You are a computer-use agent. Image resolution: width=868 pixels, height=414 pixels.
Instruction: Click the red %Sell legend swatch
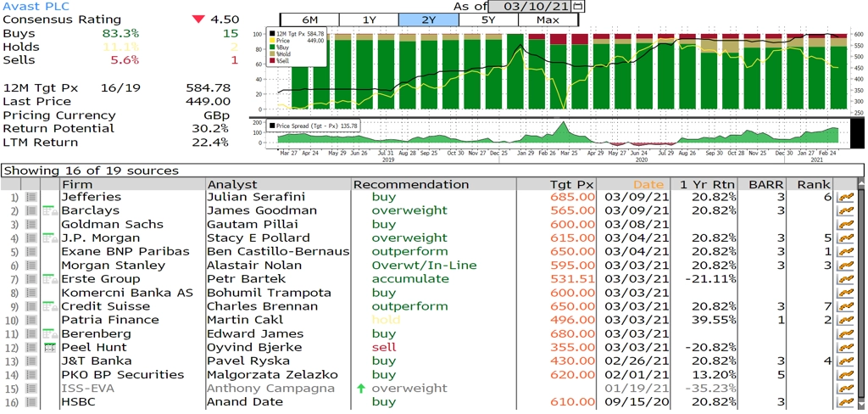[270, 60]
